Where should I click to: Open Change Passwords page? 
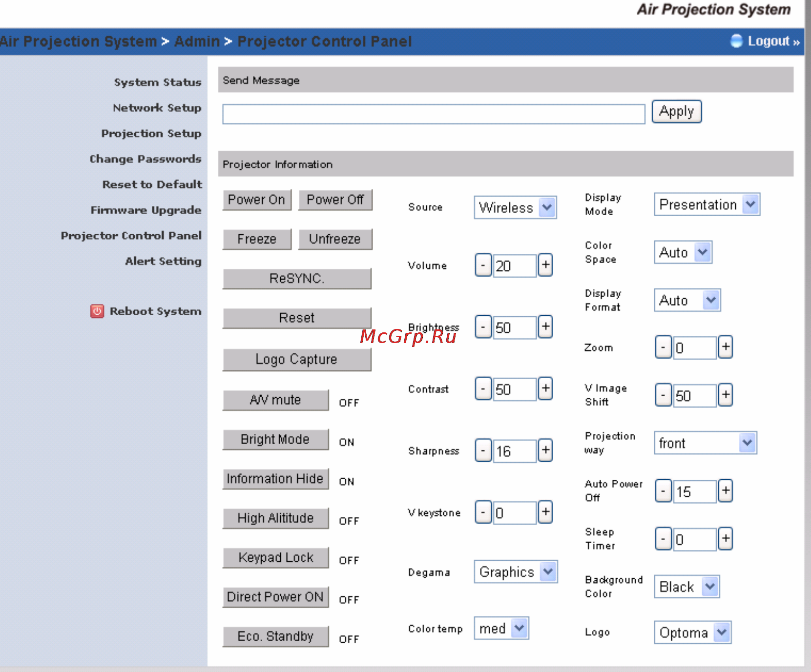(x=146, y=159)
